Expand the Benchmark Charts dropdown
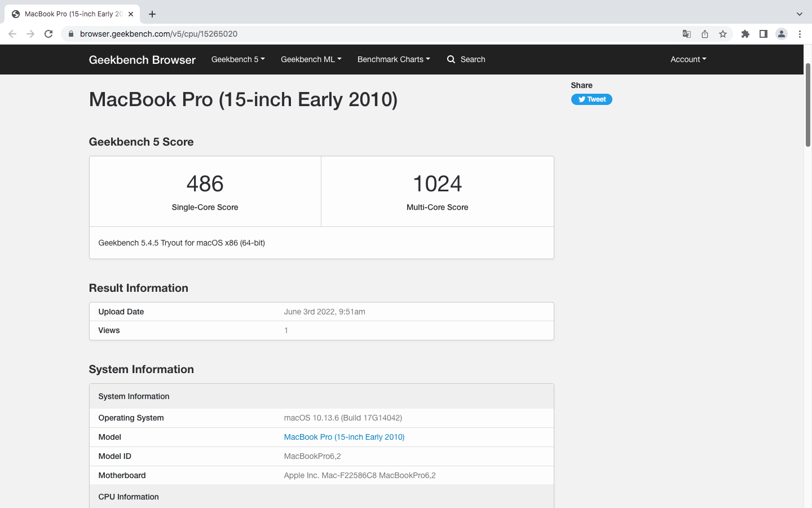 (394, 59)
